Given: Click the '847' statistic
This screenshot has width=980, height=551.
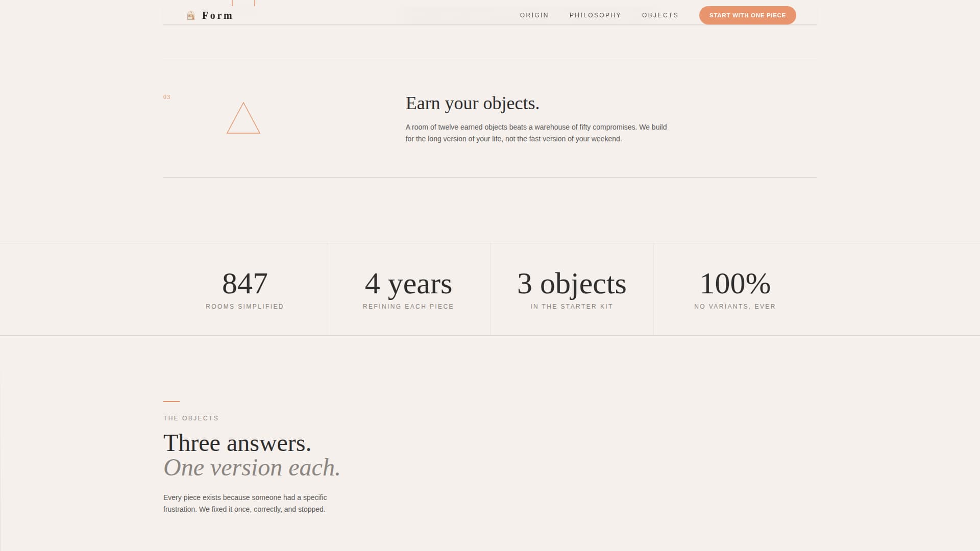Looking at the screenshot, I should click(244, 284).
